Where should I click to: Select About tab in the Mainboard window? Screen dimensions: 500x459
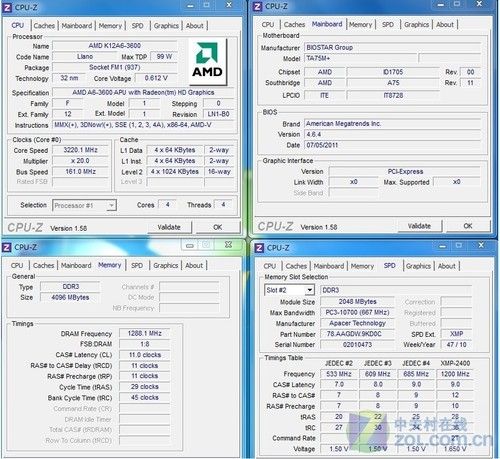click(x=445, y=25)
